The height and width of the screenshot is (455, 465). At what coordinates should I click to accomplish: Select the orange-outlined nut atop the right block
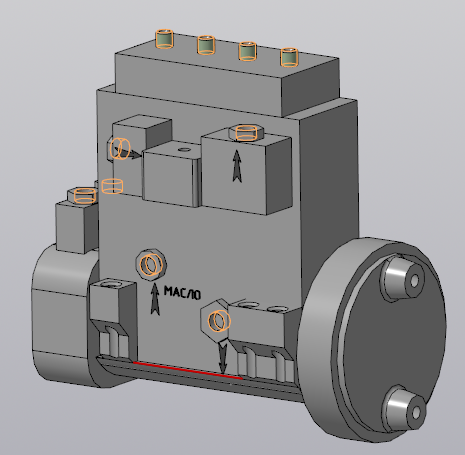pos(246,133)
